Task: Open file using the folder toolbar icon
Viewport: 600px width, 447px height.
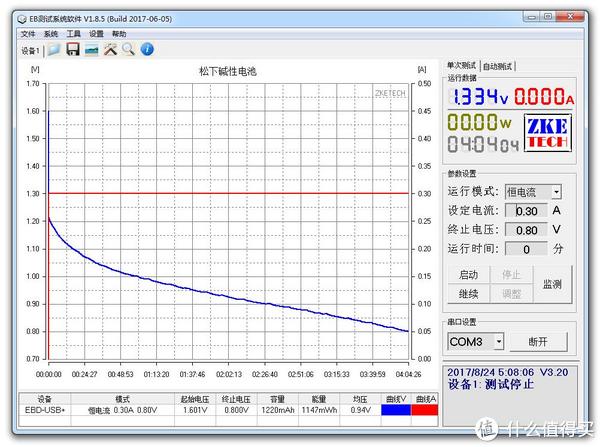Action: point(54,49)
